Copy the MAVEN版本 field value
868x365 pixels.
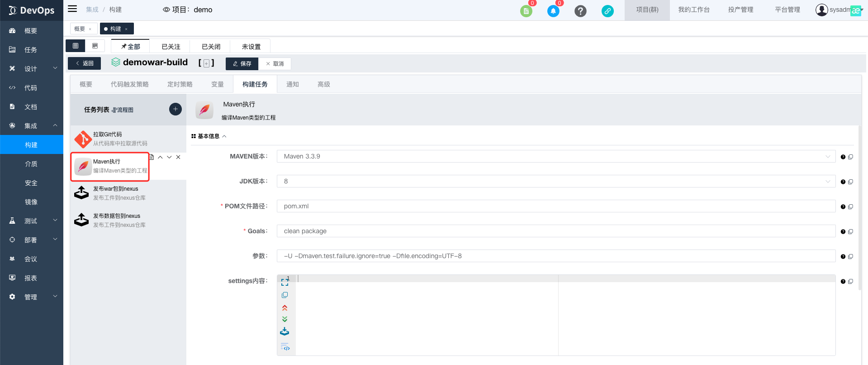[x=850, y=157]
